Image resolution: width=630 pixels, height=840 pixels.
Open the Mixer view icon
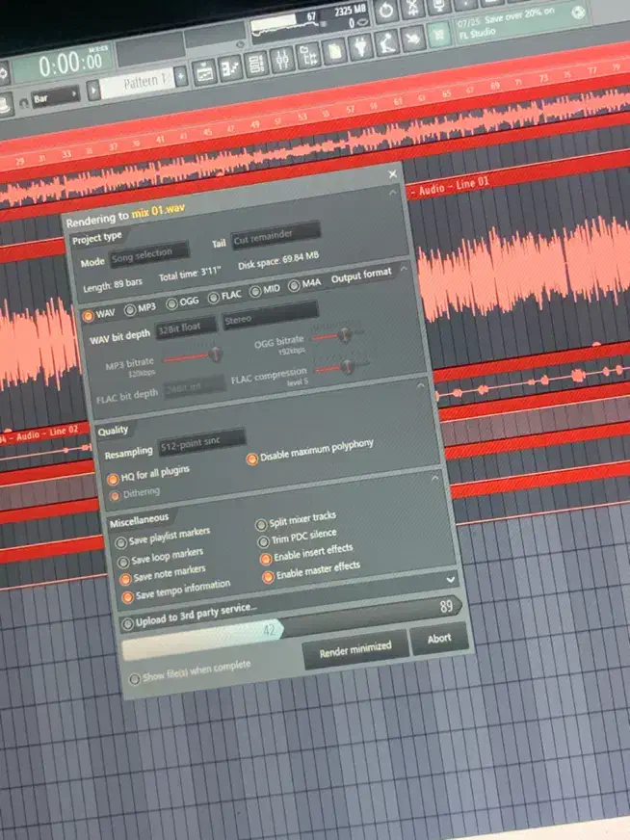pyautogui.click(x=282, y=60)
